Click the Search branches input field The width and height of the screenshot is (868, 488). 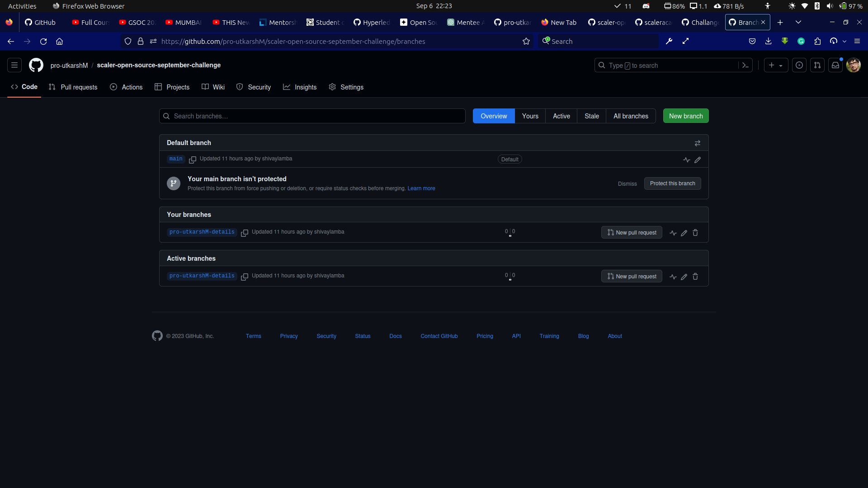pyautogui.click(x=312, y=116)
